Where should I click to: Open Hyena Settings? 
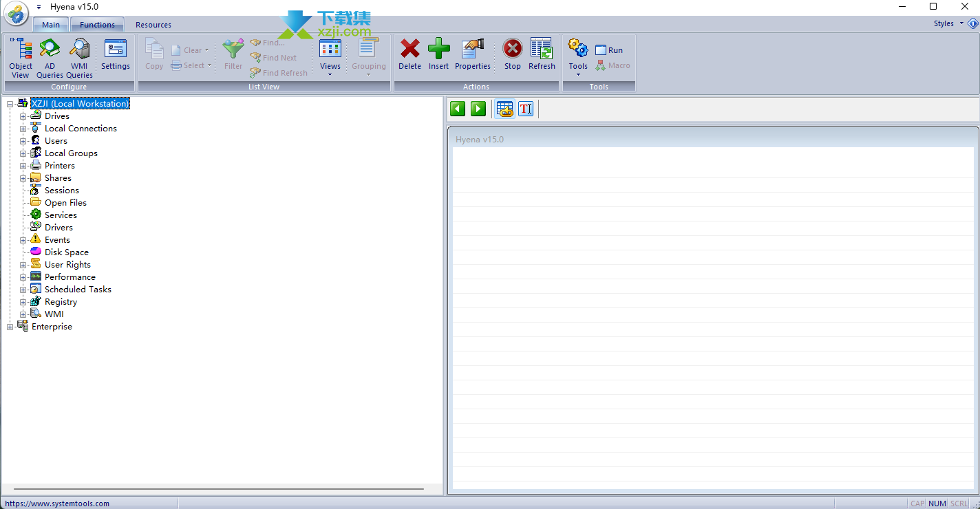116,54
